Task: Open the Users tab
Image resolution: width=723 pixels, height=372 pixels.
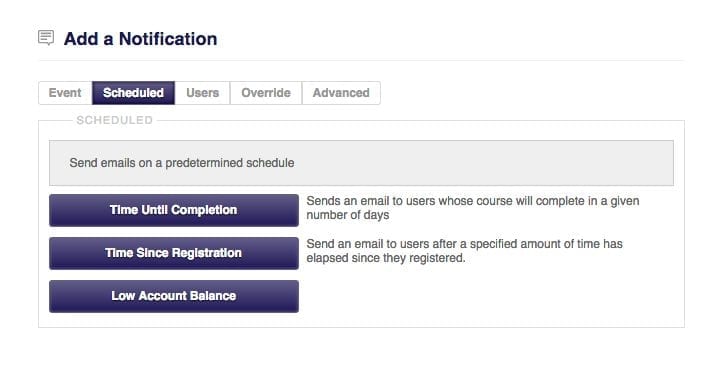Action: 202,93
